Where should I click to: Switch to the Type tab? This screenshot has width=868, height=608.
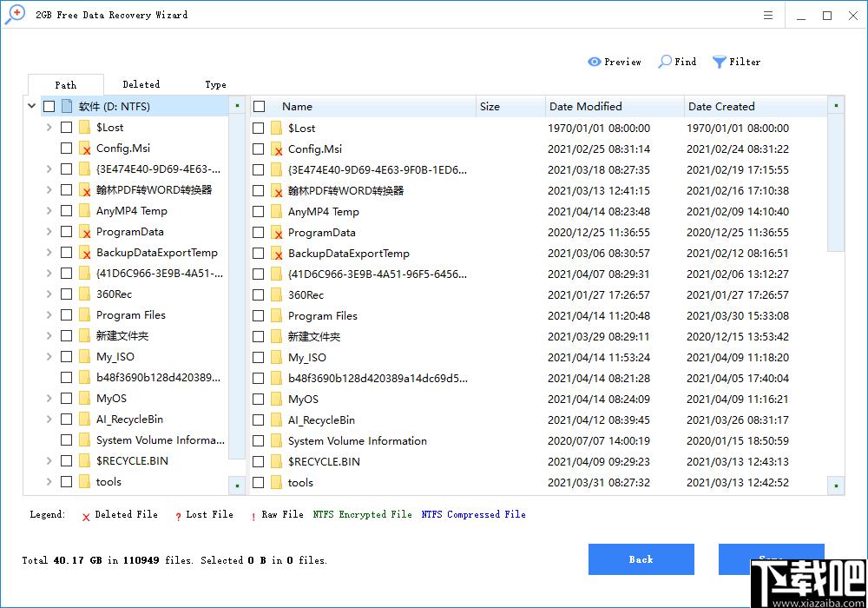coord(215,84)
